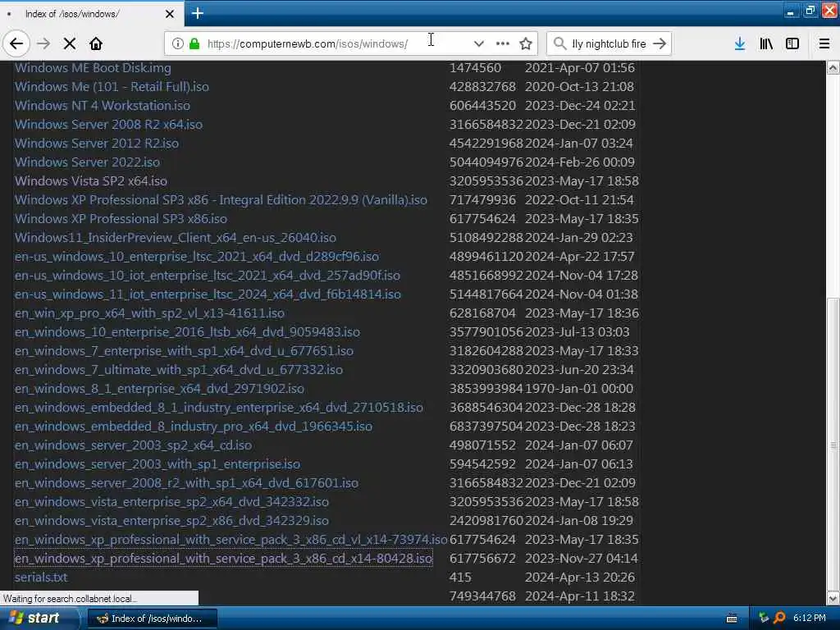
Task: Open the library icon
Action: pos(766,43)
